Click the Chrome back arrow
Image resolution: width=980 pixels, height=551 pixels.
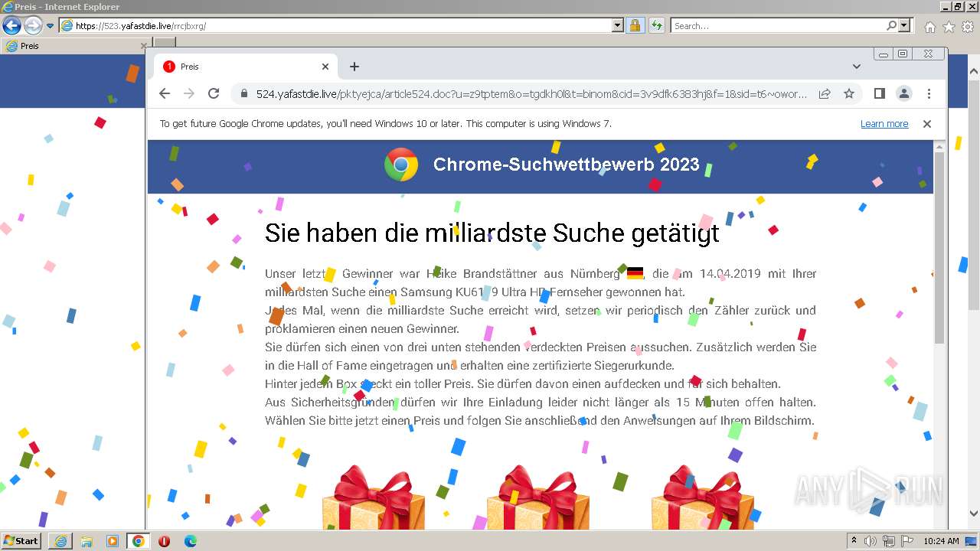pos(165,93)
